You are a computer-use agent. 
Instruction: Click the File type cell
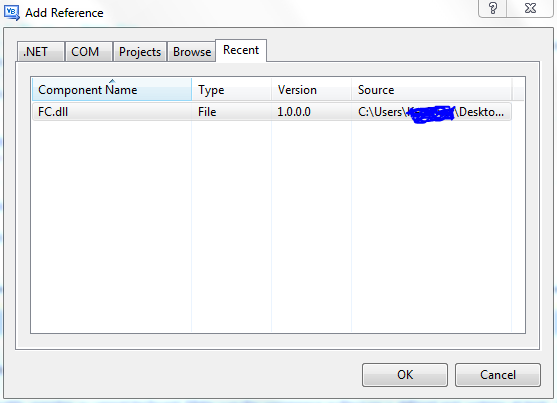(207, 112)
